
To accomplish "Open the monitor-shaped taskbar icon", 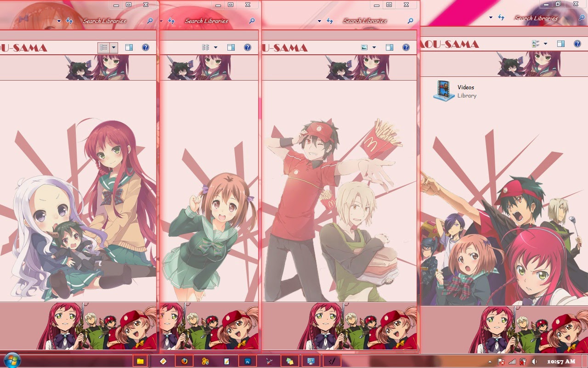I will tap(311, 361).
